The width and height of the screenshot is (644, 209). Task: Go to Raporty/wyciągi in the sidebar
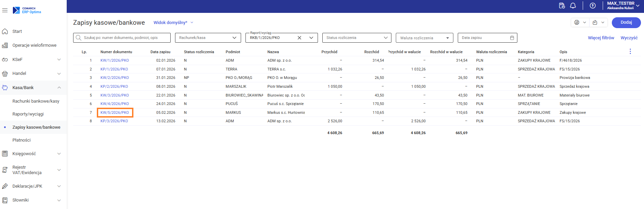click(x=28, y=114)
